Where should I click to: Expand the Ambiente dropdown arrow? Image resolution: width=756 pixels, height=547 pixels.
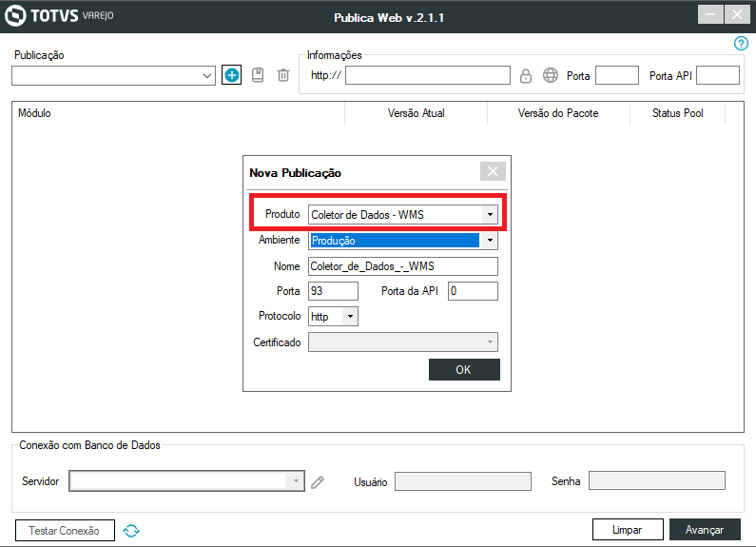tap(490, 241)
